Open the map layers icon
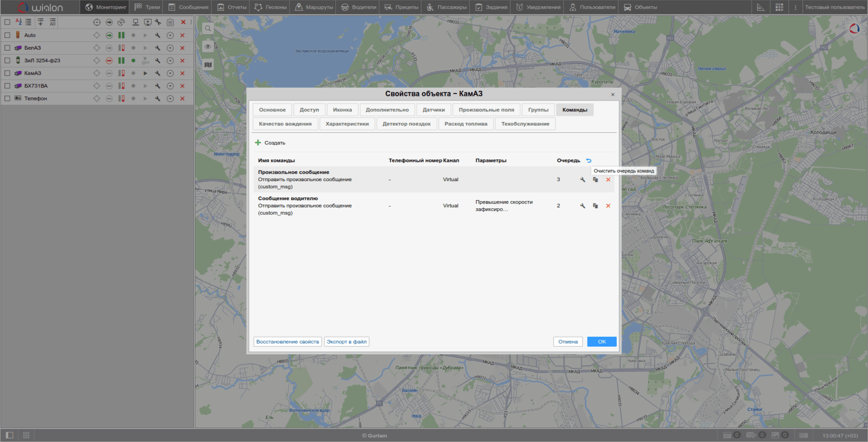 [x=208, y=65]
